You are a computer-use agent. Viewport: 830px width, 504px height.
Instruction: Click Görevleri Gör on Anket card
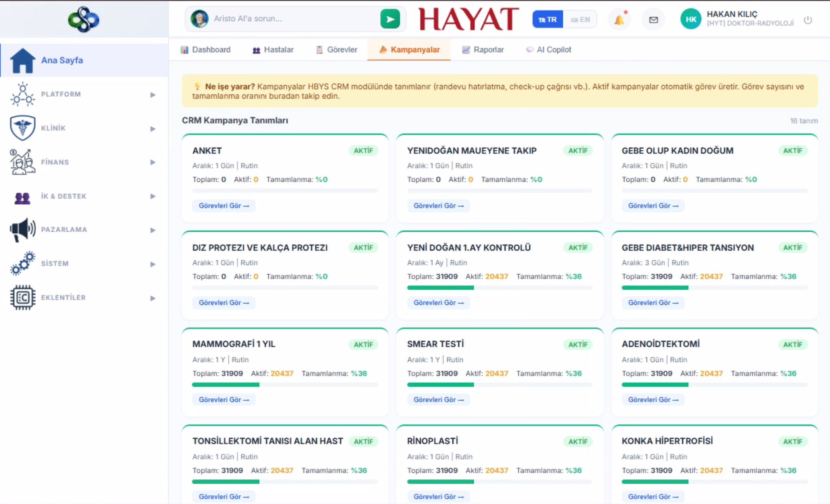(224, 205)
